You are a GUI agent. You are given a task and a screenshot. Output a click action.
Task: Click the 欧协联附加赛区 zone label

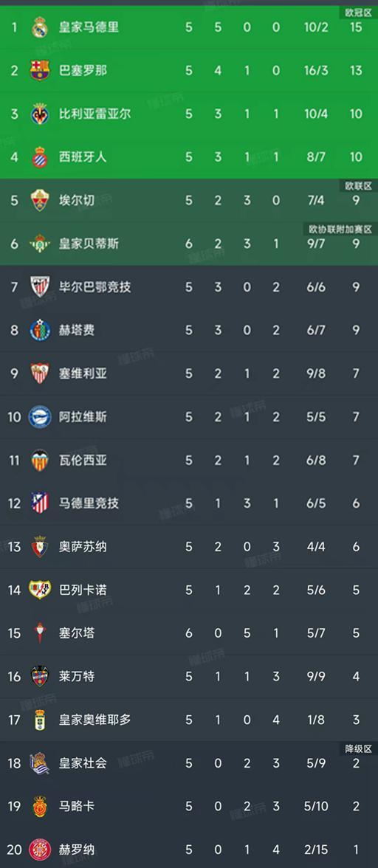tap(340, 229)
